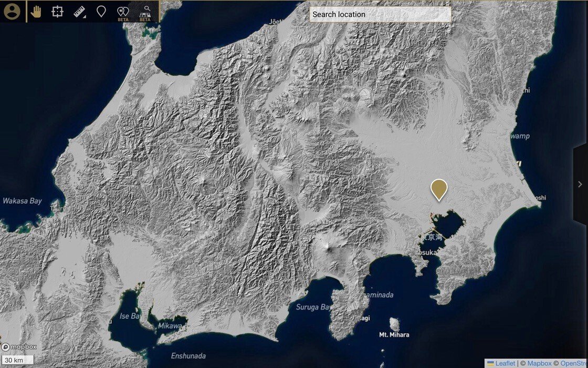Expand the right side panel arrow
Viewport: 588px width, 368px height.
[x=580, y=184]
